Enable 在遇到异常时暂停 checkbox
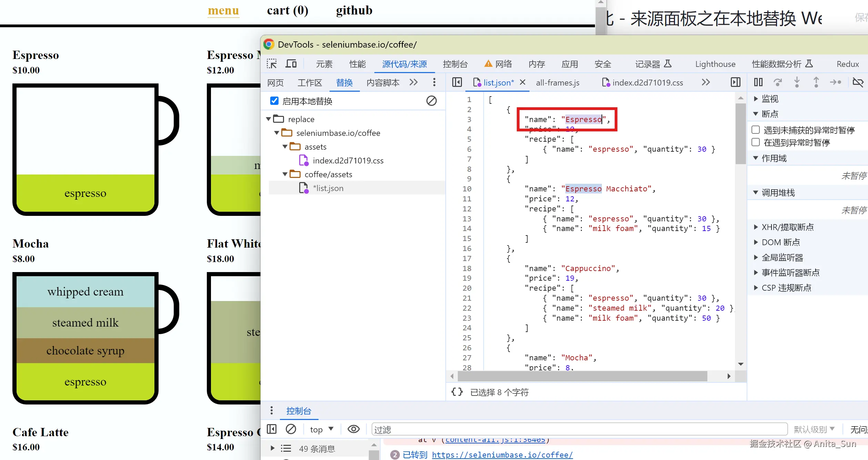Image resolution: width=868 pixels, height=460 pixels. (x=756, y=142)
